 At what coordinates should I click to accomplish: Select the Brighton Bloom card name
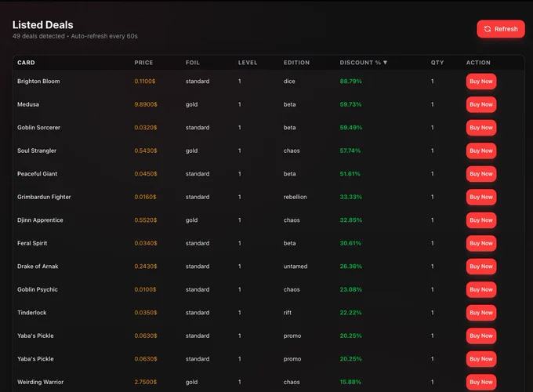[x=38, y=82]
